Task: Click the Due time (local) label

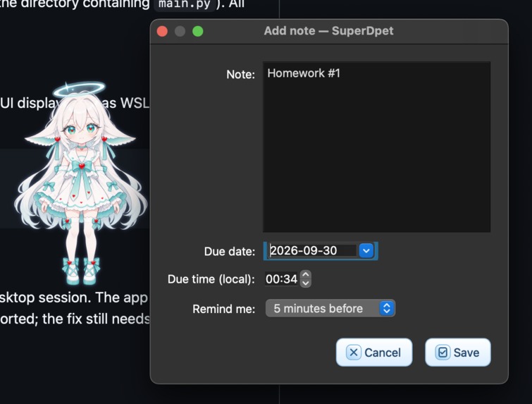Action: pyautogui.click(x=211, y=279)
